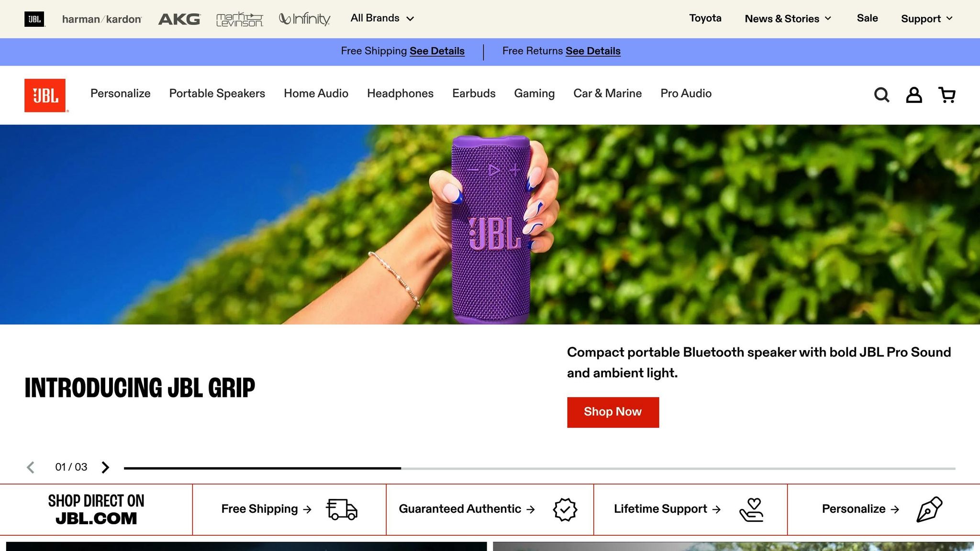The height and width of the screenshot is (551, 980).
Task: Click the red JBL logo
Action: pos(45,95)
